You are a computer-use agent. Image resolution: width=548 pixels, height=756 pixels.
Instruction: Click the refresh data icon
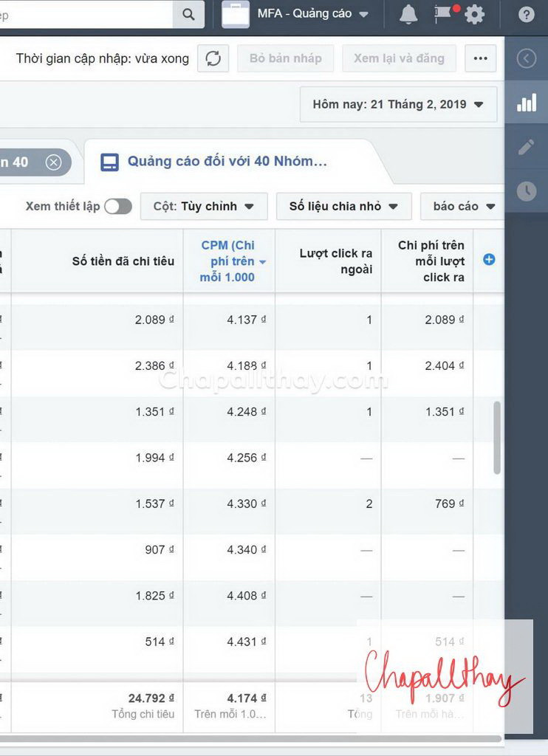tap(213, 58)
